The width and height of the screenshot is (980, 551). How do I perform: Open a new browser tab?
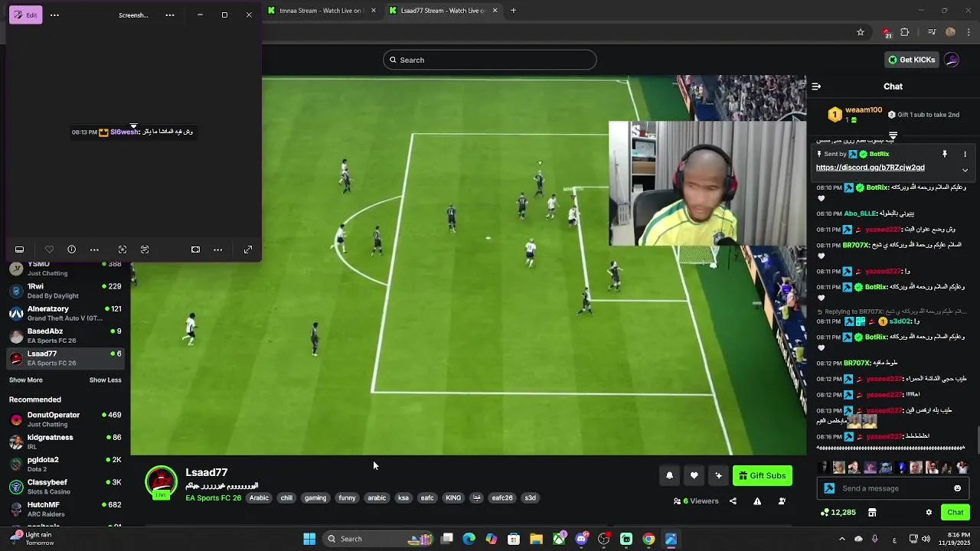point(513,11)
